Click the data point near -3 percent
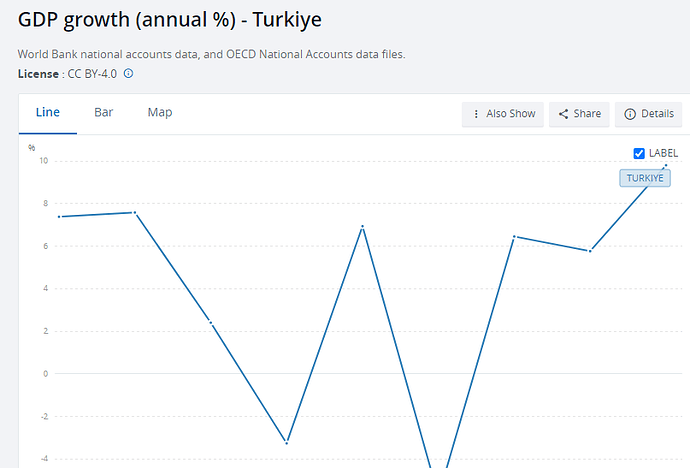Viewport: 690px width, 468px height. pos(287,442)
